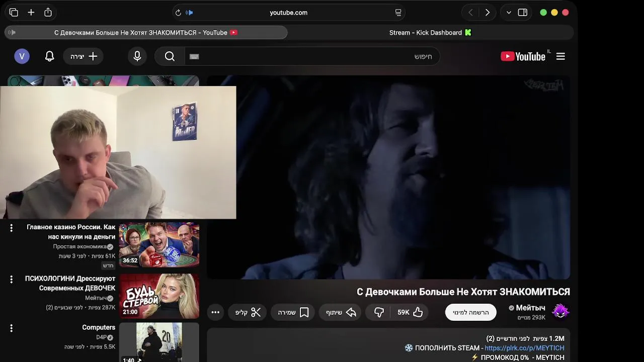Start voice search with microphone
644x362 pixels.
click(x=137, y=56)
